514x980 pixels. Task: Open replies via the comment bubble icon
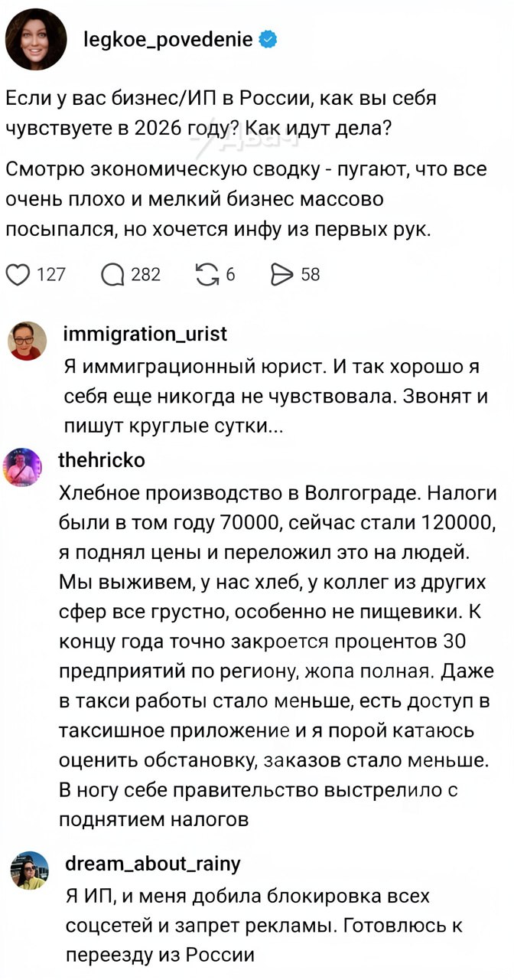click(113, 274)
